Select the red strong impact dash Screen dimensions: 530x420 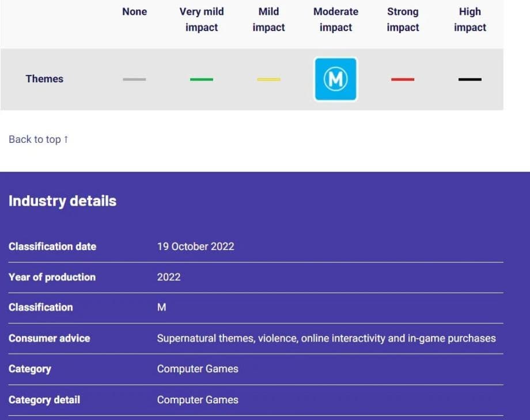coord(403,80)
